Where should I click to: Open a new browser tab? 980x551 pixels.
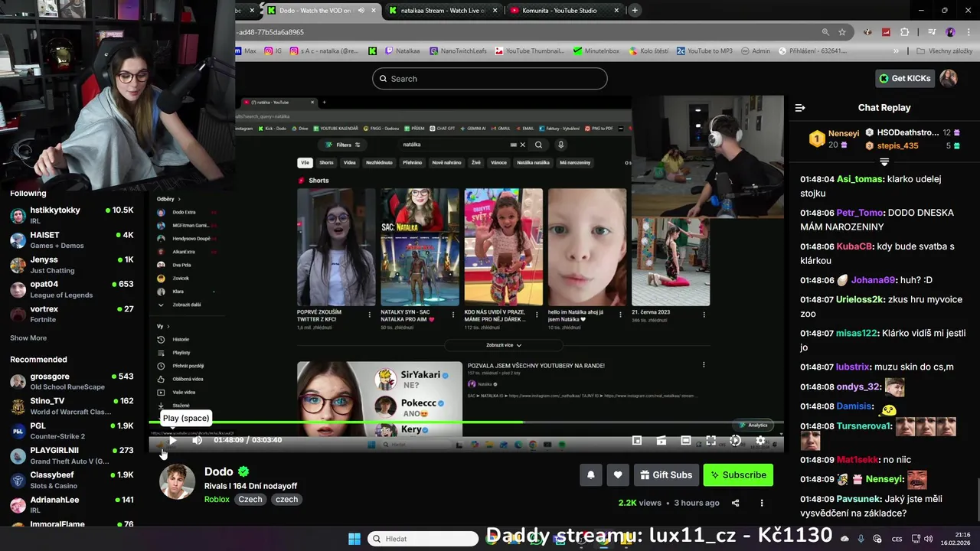[x=635, y=11]
